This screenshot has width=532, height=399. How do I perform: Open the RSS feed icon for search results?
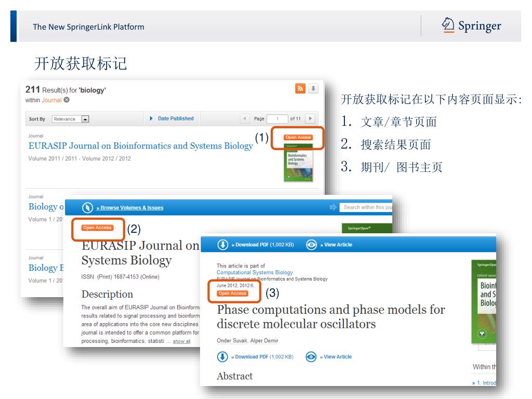[x=300, y=88]
